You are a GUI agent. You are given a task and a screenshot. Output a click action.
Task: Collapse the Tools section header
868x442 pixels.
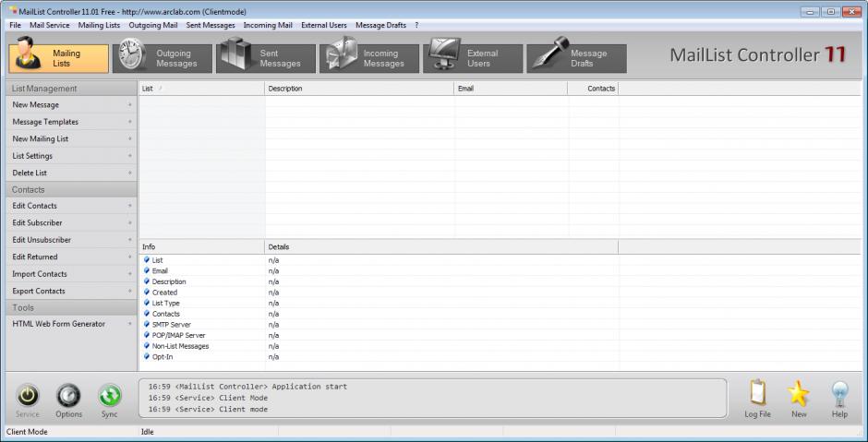click(71, 307)
